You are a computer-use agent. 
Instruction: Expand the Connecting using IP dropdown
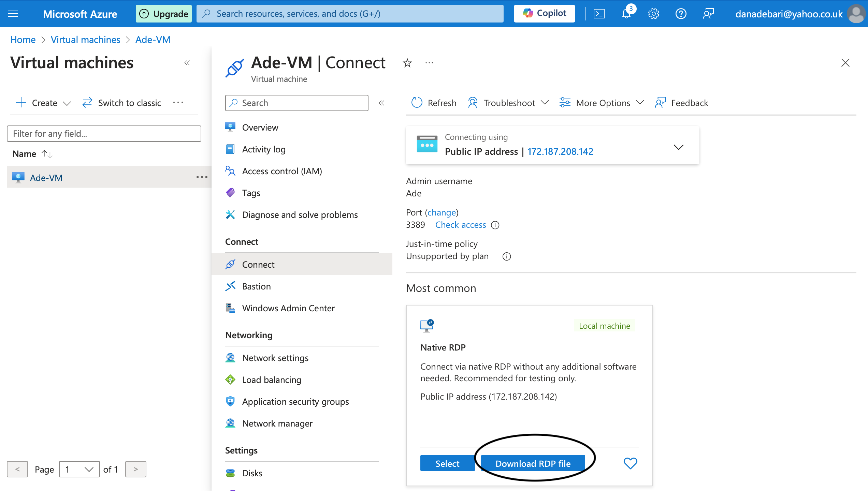pos(678,147)
